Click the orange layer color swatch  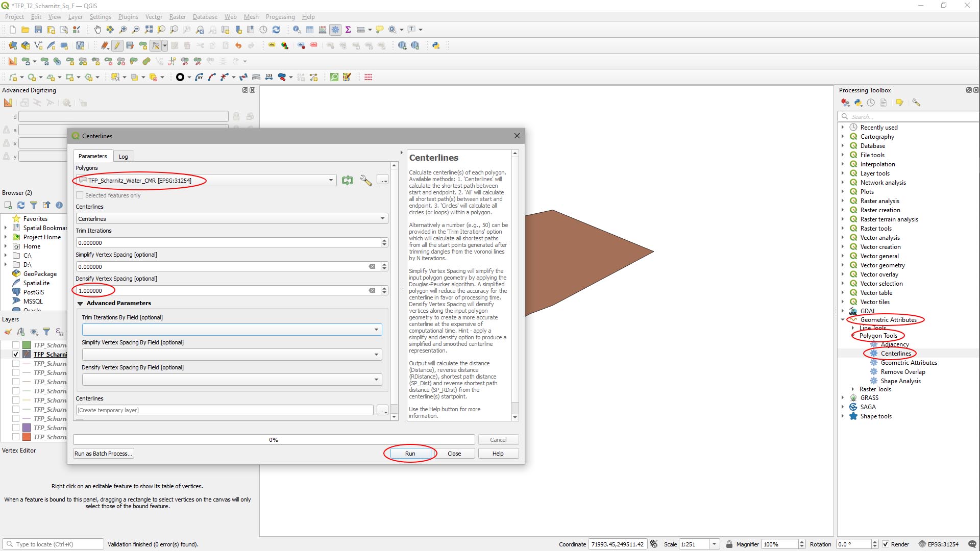[27, 437]
